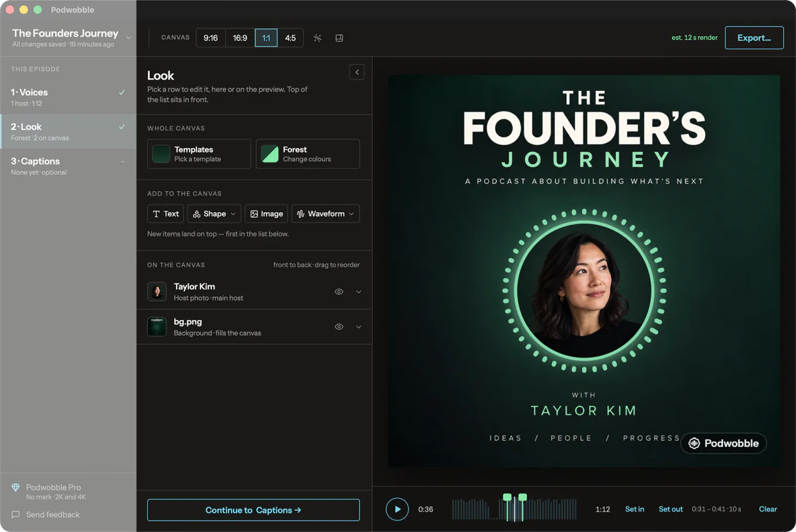The width and height of the screenshot is (796, 532).
Task: Click the audio waveform scrubber
Action: point(514,509)
